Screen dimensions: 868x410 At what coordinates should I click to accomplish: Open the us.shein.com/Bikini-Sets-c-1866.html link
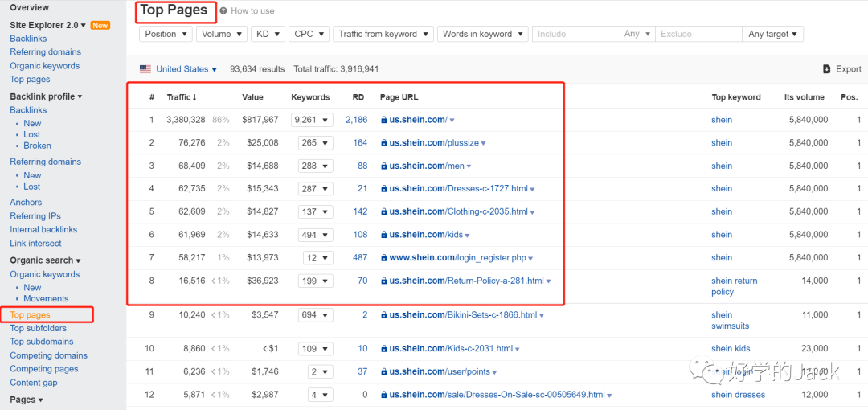point(463,314)
